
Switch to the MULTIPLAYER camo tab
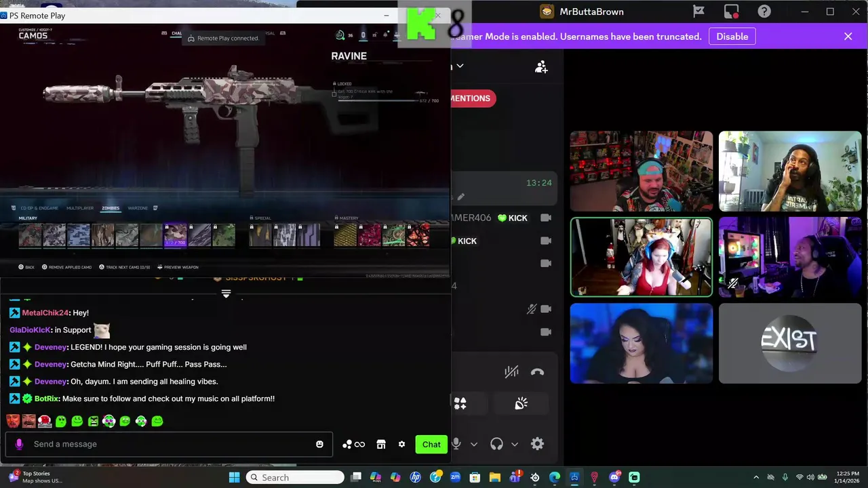[x=80, y=208]
